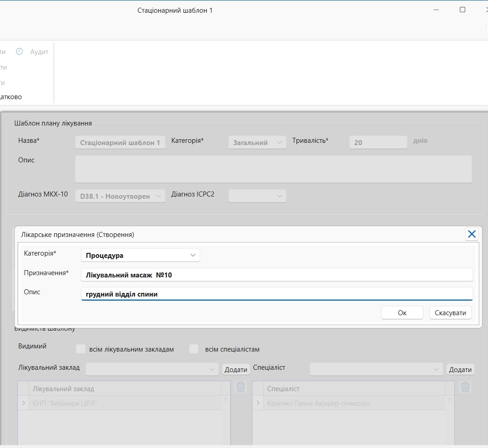Confirm with the Ок button
This screenshot has height=448, width=488.
click(x=402, y=312)
